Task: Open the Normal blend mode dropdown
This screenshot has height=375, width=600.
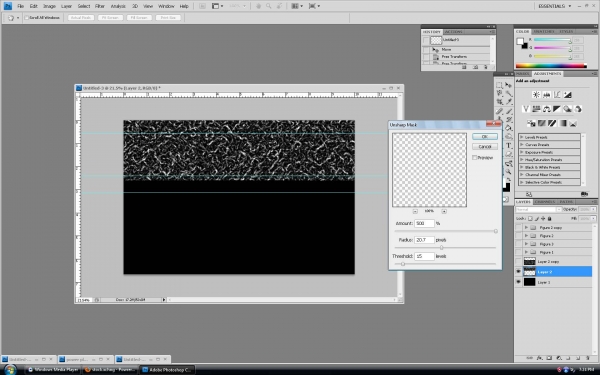Action: pyautogui.click(x=538, y=209)
